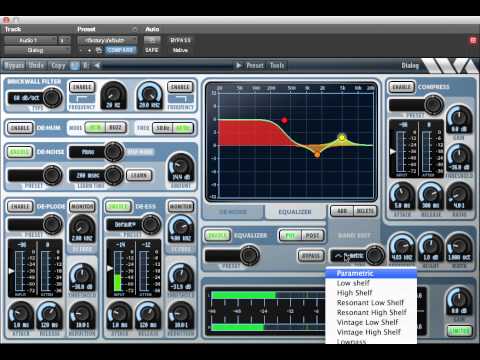This screenshot has height=360, width=480.
Task: Open the Audio 1 track selector
Action: (x=31, y=40)
